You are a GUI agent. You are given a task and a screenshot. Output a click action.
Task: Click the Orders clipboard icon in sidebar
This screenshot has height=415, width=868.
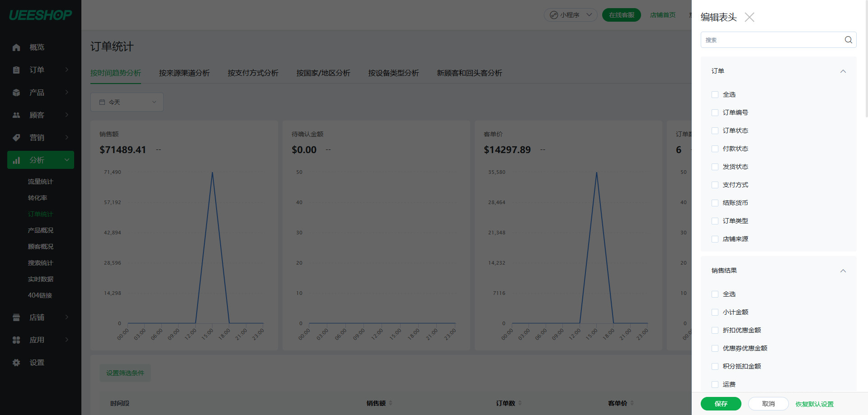[x=16, y=70]
